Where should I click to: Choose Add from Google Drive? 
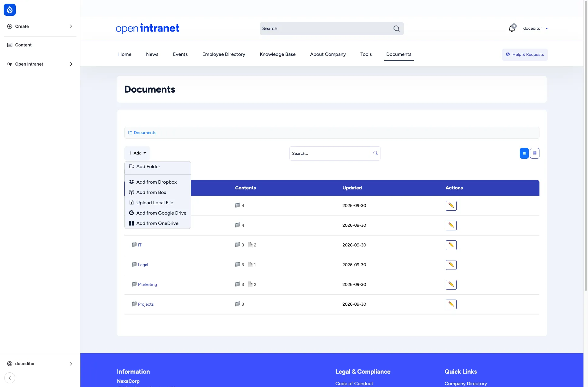pos(157,213)
